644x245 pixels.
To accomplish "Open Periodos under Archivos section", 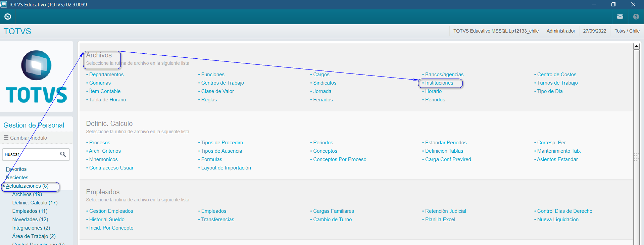I will (435, 100).
